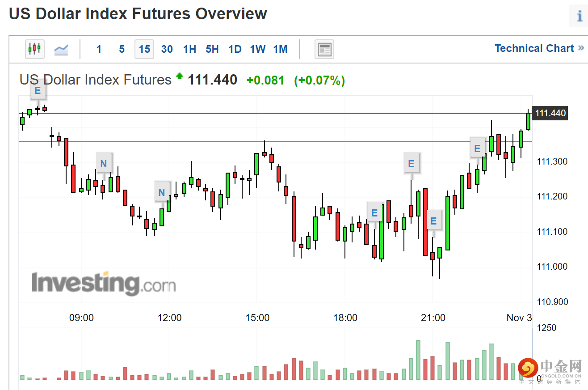Switch to the area line chart icon
Image resolution: width=588 pixels, height=390 pixels.
61,49
